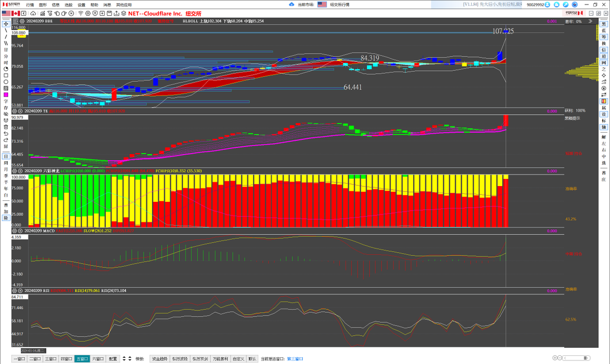The width and height of the screenshot is (610, 364).
Task: Switch to the 三窗口 layout tab
Action: pyautogui.click(x=50, y=358)
